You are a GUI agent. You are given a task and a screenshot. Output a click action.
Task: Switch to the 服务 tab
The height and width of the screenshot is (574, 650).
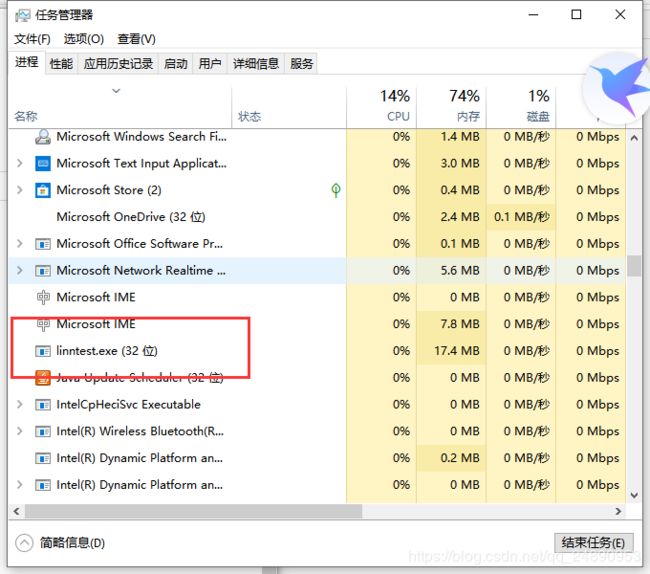click(301, 64)
